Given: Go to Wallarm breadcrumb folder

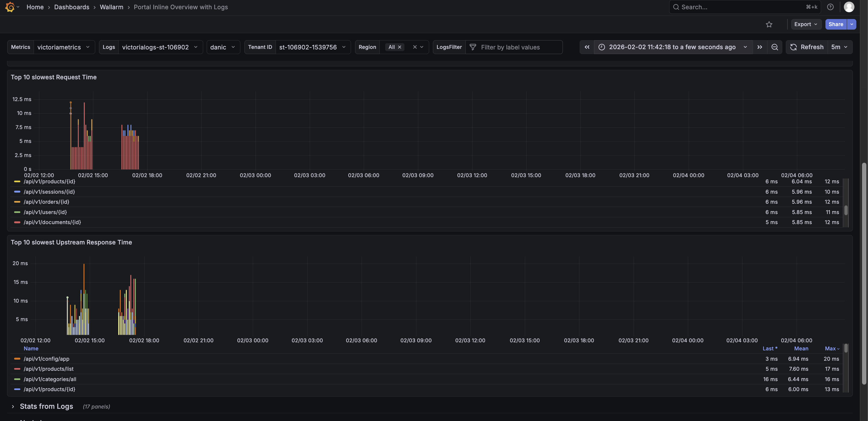Looking at the screenshot, I should coord(111,7).
